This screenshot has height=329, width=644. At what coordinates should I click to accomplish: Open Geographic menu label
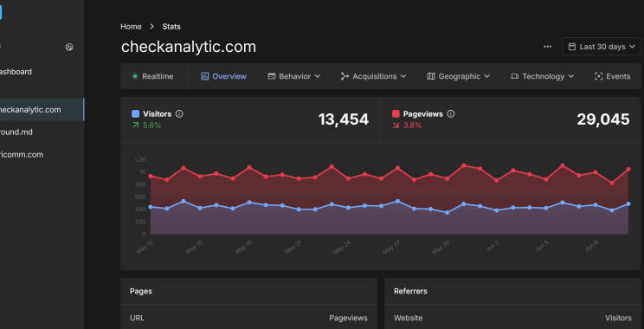459,76
